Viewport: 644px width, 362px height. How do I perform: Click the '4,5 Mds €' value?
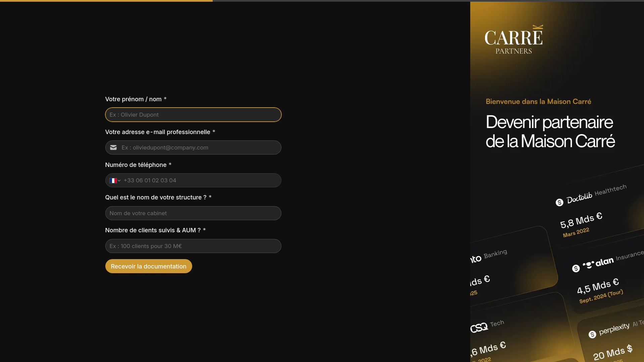pyautogui.click(x=598, y=286)
